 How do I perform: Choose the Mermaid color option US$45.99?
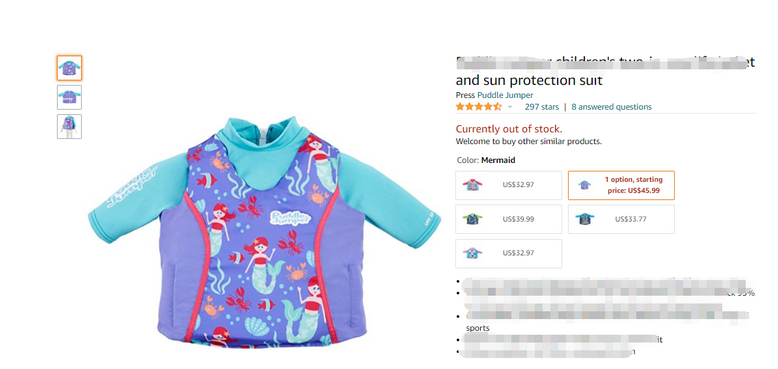(621, 185)
